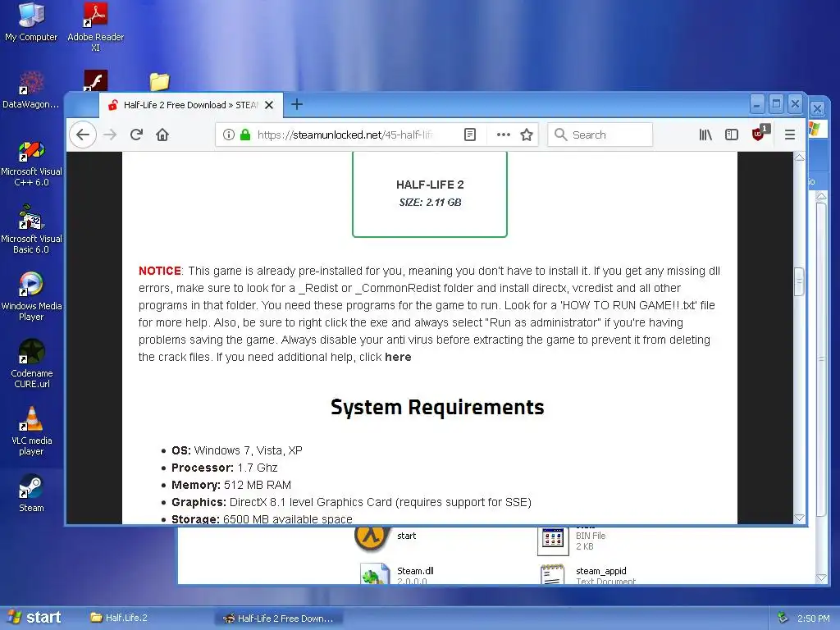Select VLC media player desktop icon
Screen dimensions: 840x630
click(x=31, y=431)
